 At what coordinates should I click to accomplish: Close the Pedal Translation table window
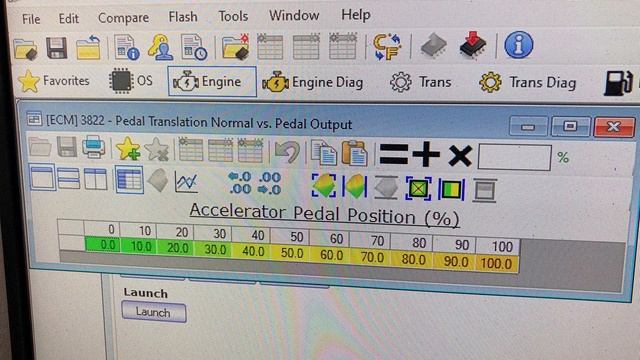(x=613, y=127)
